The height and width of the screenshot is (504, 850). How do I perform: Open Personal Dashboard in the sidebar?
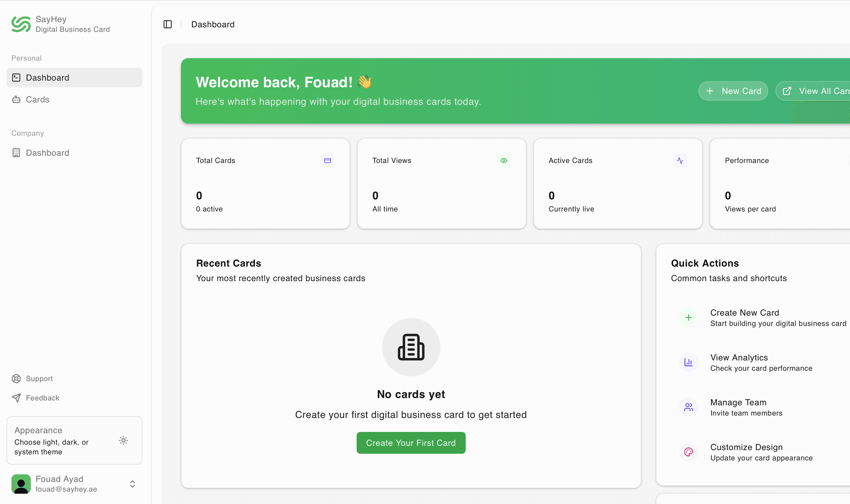pyautogui.click(x=74, y=78)
